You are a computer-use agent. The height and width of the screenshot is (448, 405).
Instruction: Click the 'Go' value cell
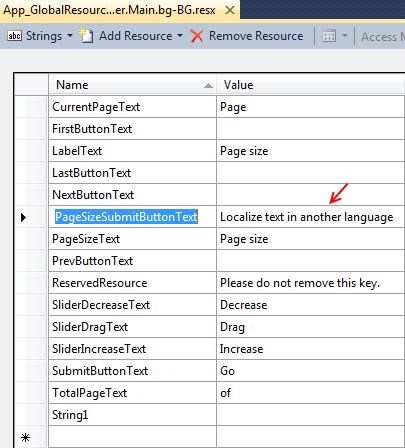(x=311, y=371)
